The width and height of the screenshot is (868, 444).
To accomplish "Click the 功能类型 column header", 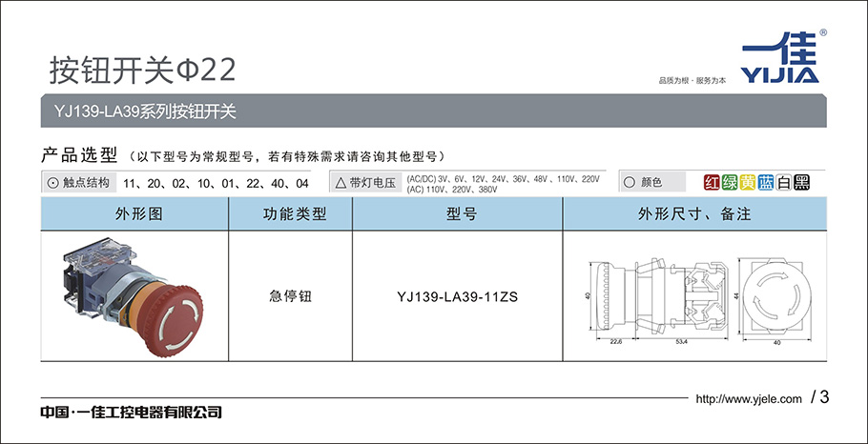I will (290, 214).
